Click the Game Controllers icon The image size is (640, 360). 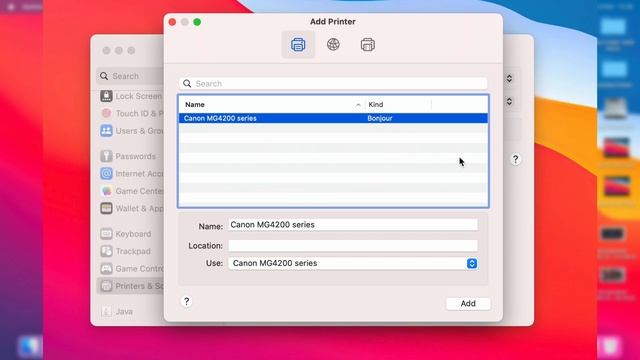106,269
